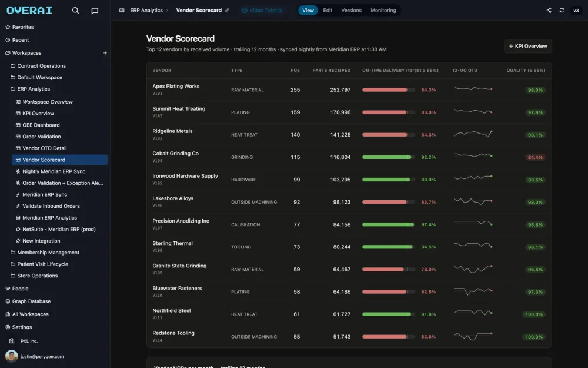This screenshot has width=588, height=368.
Task: Click Apex Plating Works on-time delivery bar
Action: pyautogui.click(x=389, y=90)
